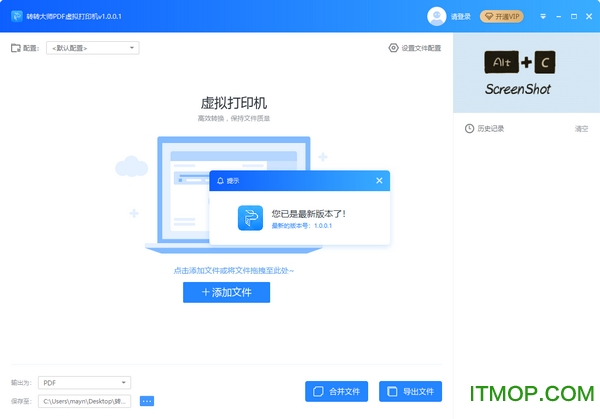Click the 添加文件 button
Screen dimensions: 600x419
click(x=227, y=292)
